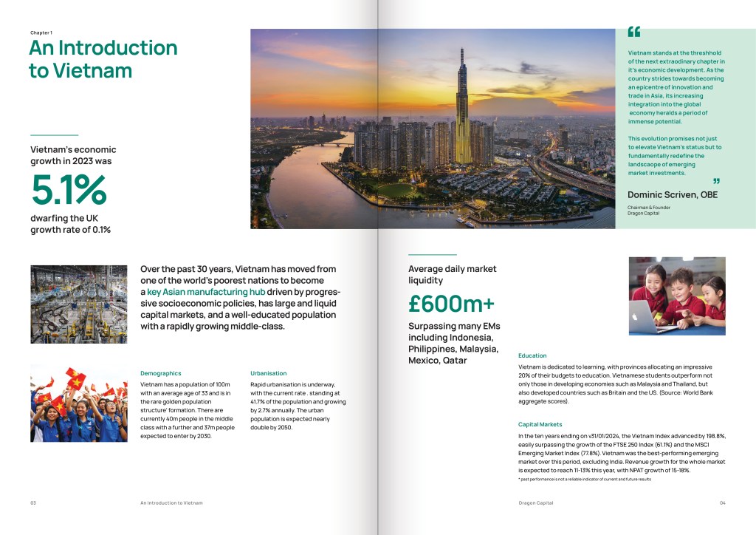
Task: Click the photo of children waving flags
Action: pyautogui.click(x=79, y=403)
